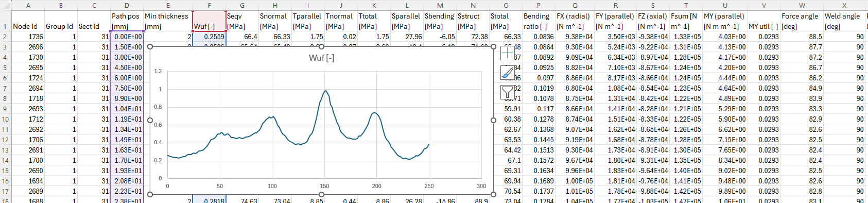The image size is (868, 203).
Task: Click the FX (radial) header cell
Action: [575, 21]
